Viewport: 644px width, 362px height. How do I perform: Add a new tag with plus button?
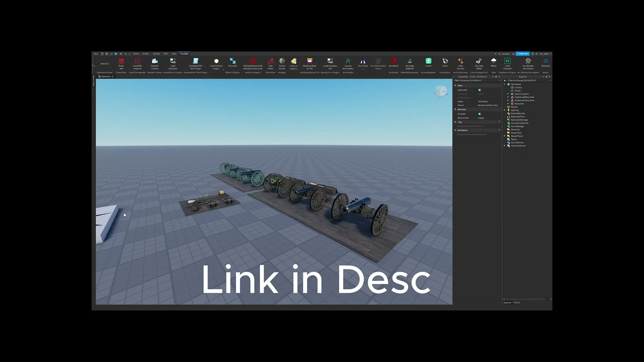499,122
